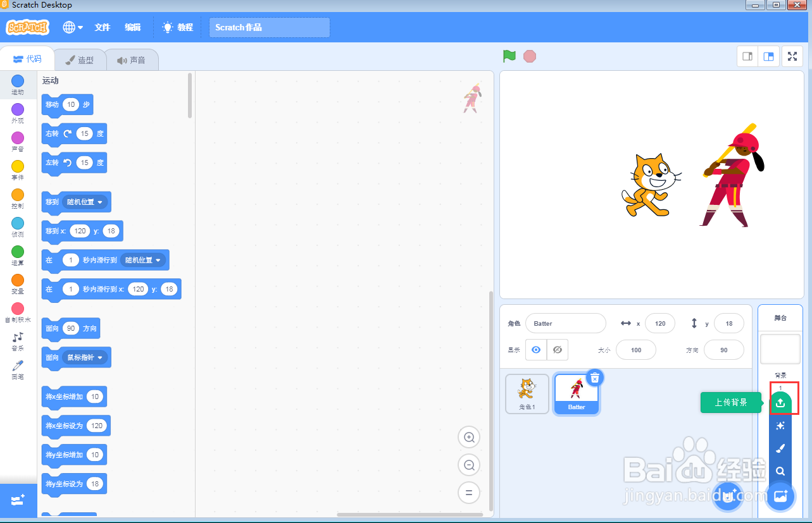Zoom out the code workspace
The height and width of the screenshot is (523, 812).
(x=469, y=465)
